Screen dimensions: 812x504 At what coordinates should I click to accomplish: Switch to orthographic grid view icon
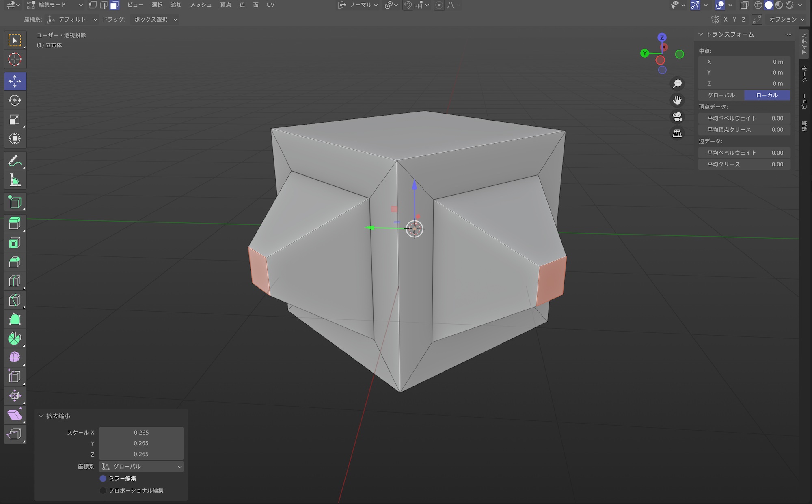(677, 134)
